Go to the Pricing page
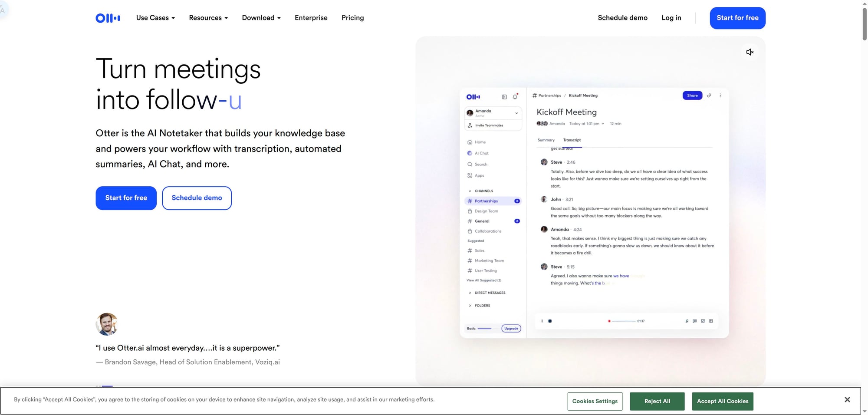Image resolution: width=868 pixels, height=415 pixels. click(352, 18)
